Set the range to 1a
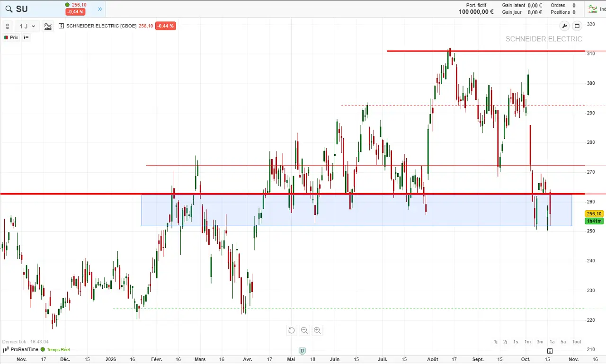The image size is (606, 364). click(x=552, y=342)
